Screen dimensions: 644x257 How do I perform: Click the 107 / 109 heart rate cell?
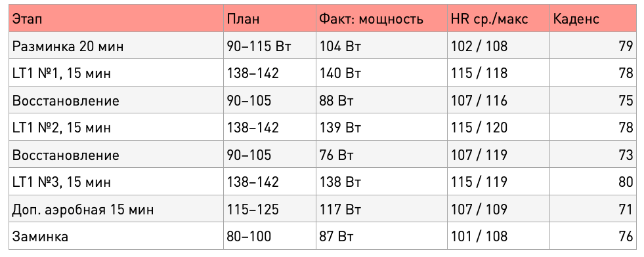499,208
